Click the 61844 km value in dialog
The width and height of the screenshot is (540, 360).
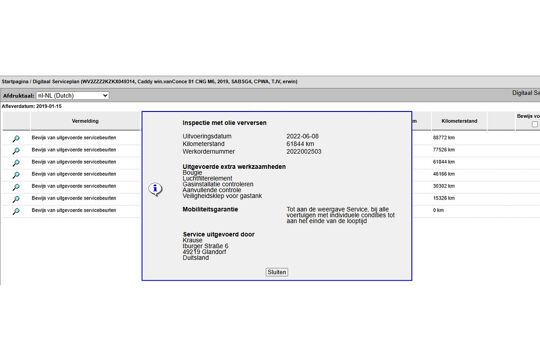coord(300,144)
